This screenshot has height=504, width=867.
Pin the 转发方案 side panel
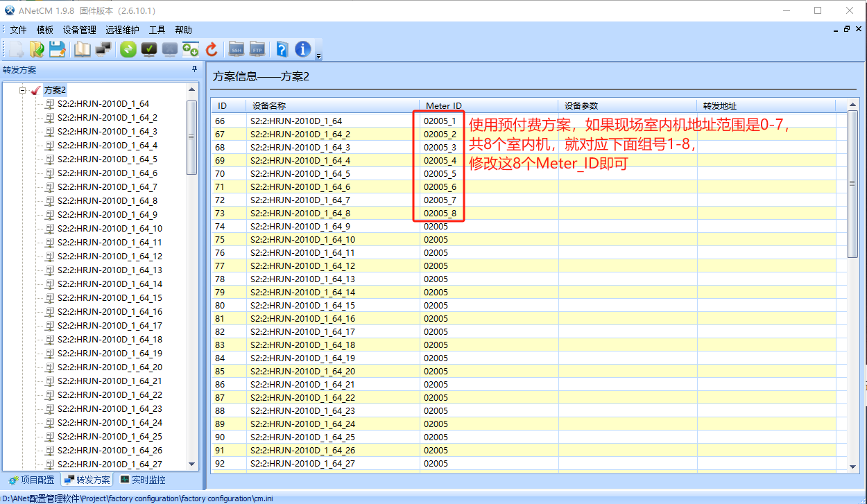194,69
